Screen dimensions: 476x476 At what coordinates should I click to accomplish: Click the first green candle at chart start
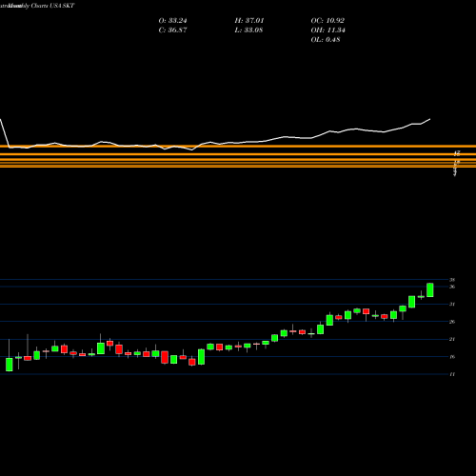(x=10, y=365)
